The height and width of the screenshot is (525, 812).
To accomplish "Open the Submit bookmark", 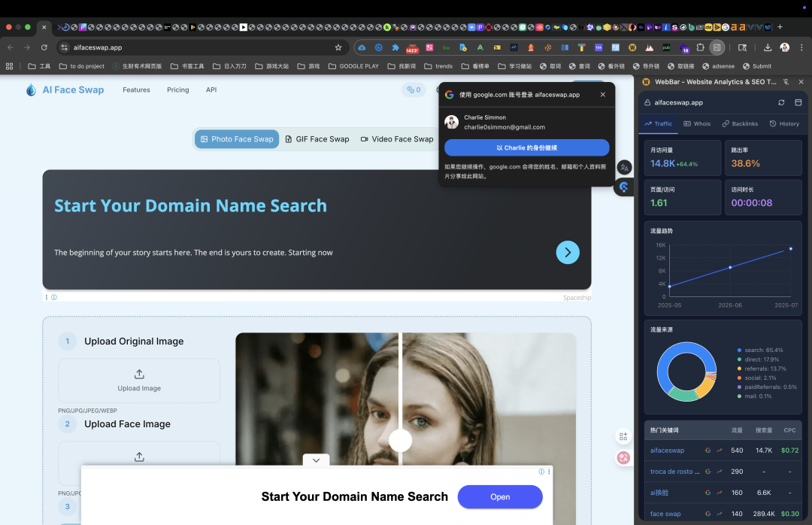I will coord(756,66).
